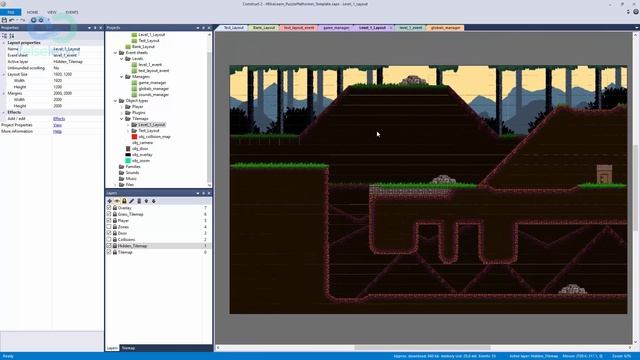
Task: Click the debug layout round icon
Action: click(x=41, y=20)
